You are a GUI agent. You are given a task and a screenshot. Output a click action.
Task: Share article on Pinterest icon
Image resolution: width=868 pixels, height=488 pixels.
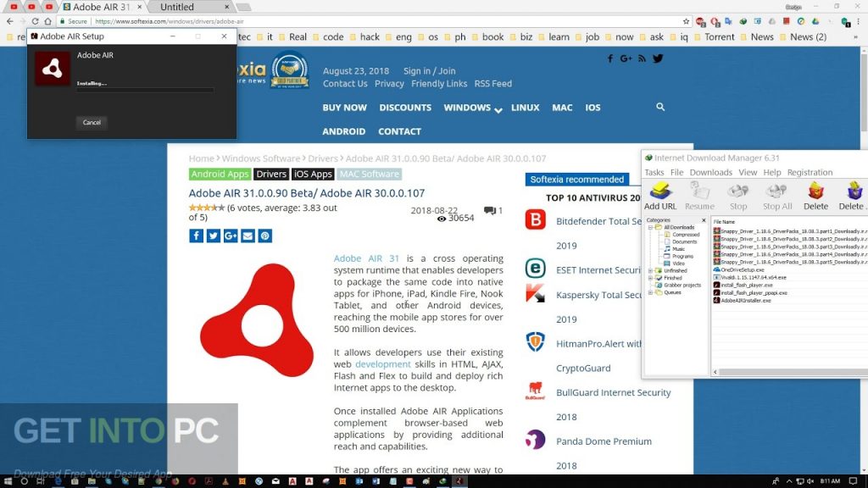click(264, 236)
